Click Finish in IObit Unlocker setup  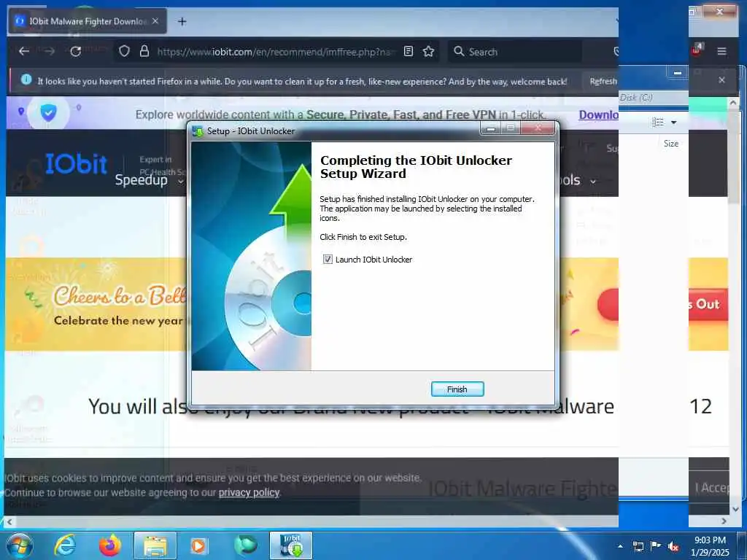coord(457,389)
